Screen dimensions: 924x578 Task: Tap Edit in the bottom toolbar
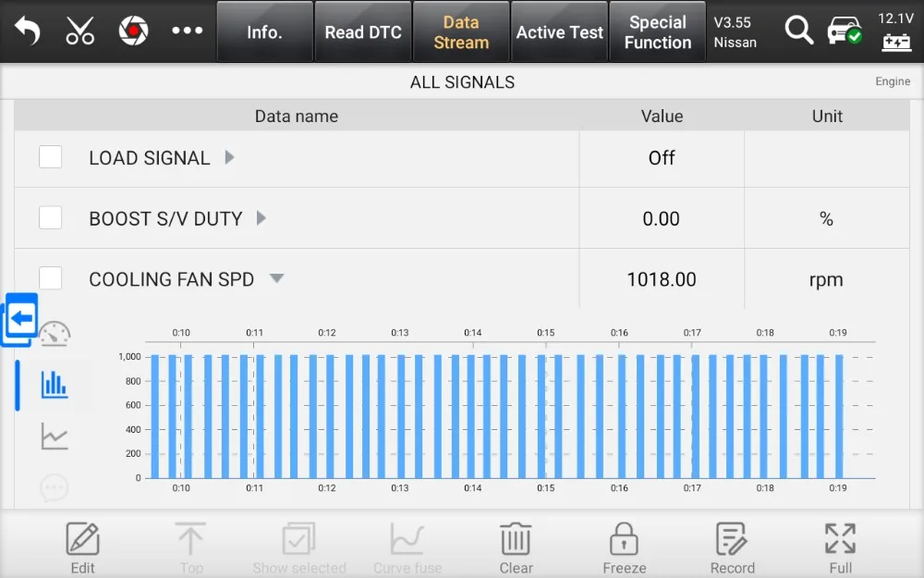coord(82,547)
